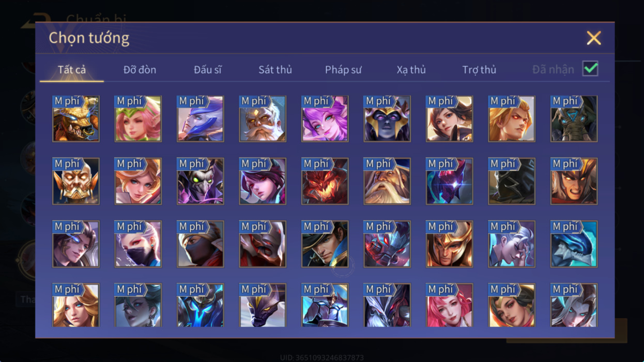Filter heroes by Pháp sư tab
This screenshot has width=644, height=362.
[343, 70]
